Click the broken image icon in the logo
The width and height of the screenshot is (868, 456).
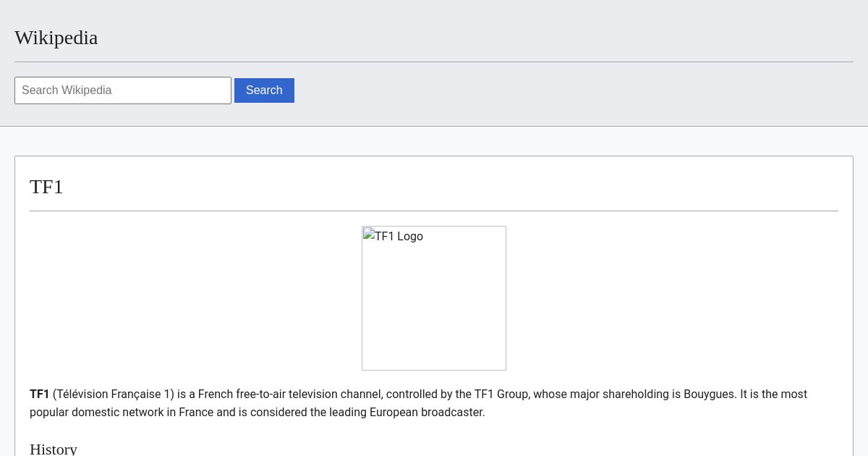tap(368, 235)
